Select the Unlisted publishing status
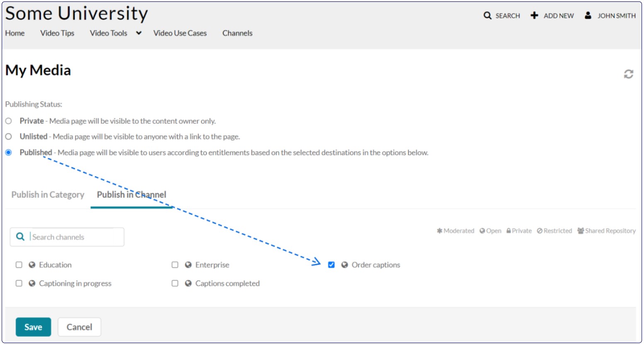Viewport: 644px width, 344px height. tap(7, 136)
